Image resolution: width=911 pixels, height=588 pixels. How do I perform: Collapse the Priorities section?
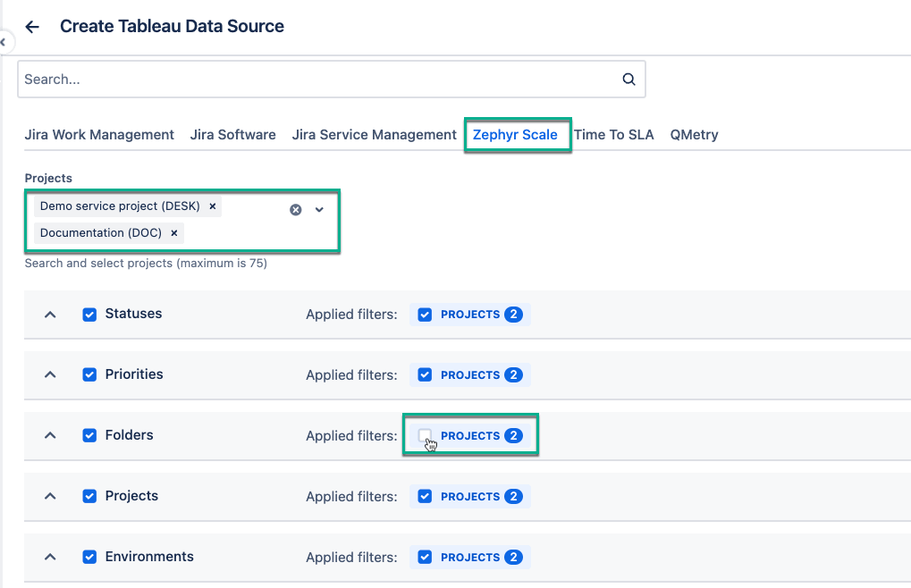pos(51,375)
